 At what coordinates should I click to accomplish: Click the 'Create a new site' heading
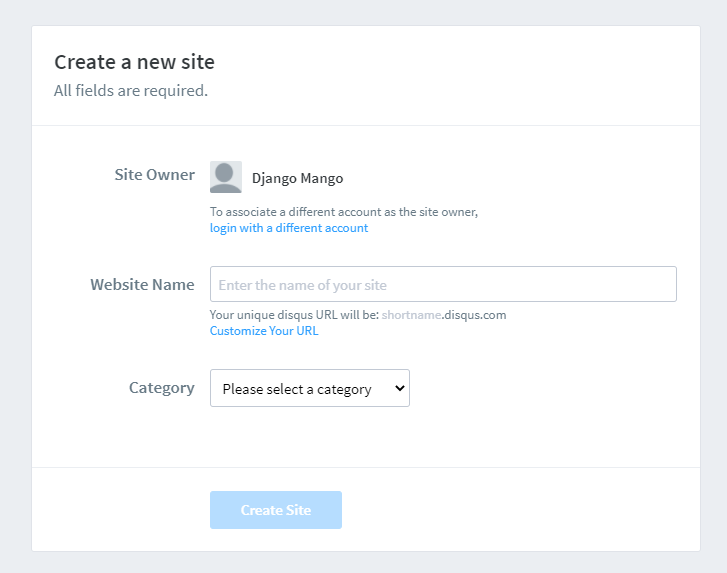[x=134, y=62]
